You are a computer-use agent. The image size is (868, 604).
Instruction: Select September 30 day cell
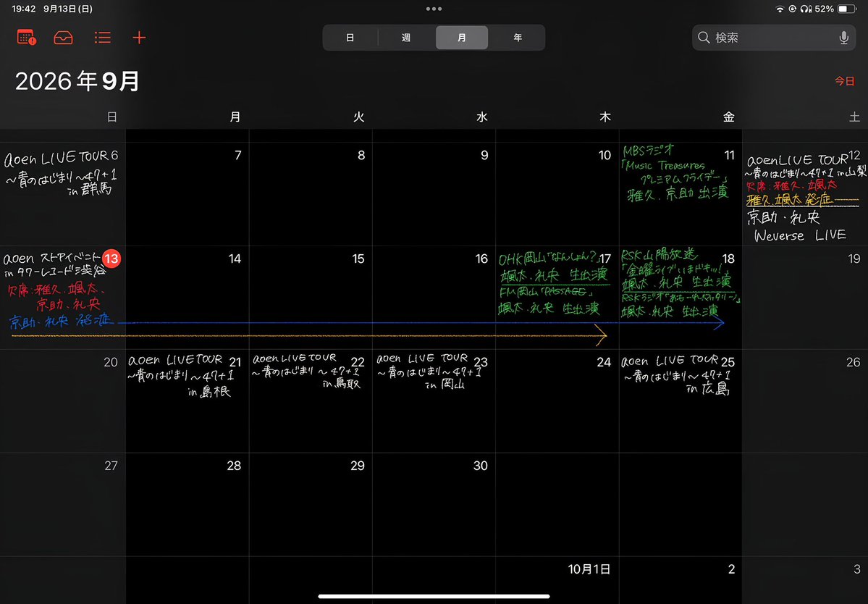pyautogui.click(x=434, y=505)
